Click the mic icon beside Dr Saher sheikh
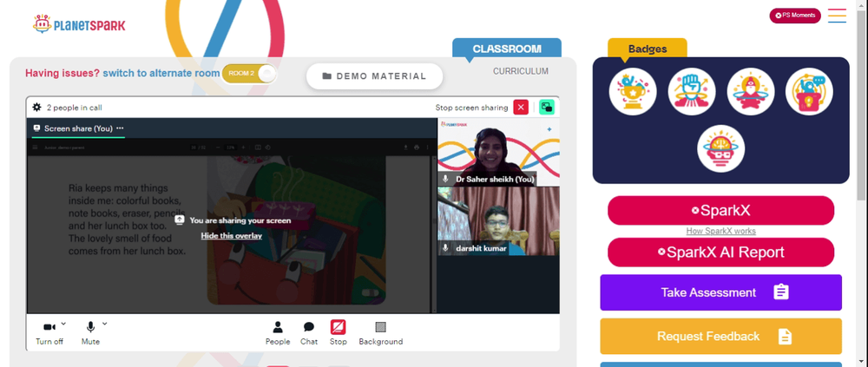This screenshot has width=868, height=367. (445, 180)
